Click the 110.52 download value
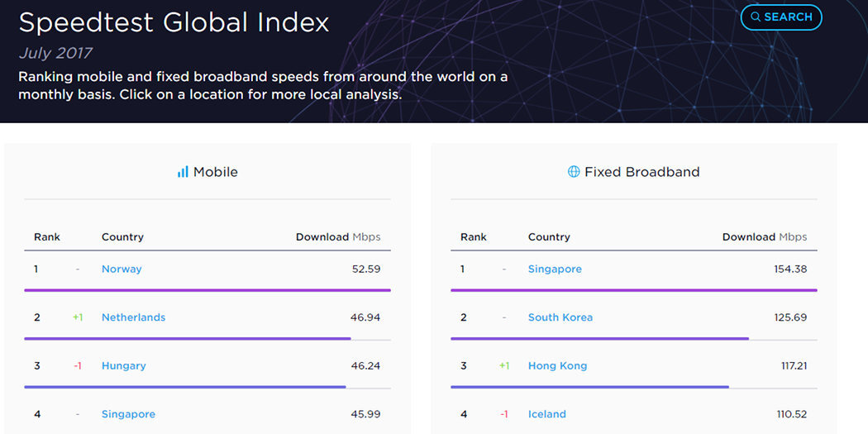 point(792,414)
